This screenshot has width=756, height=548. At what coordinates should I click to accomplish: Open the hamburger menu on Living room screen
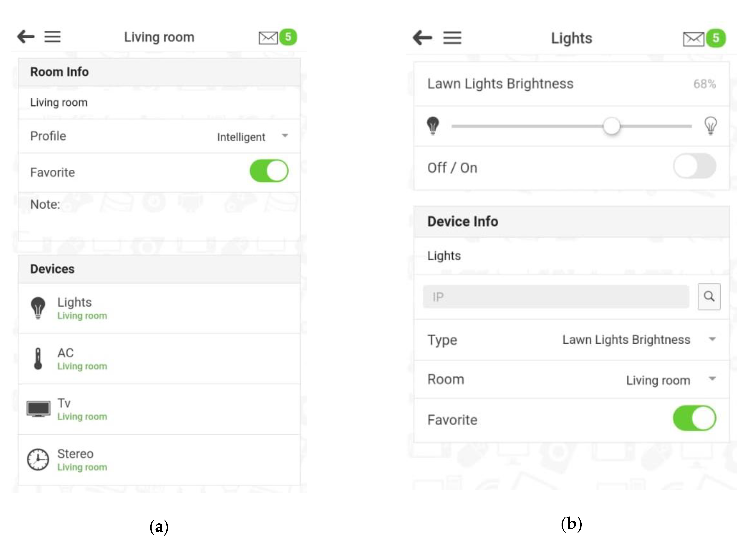coord(53,37)
